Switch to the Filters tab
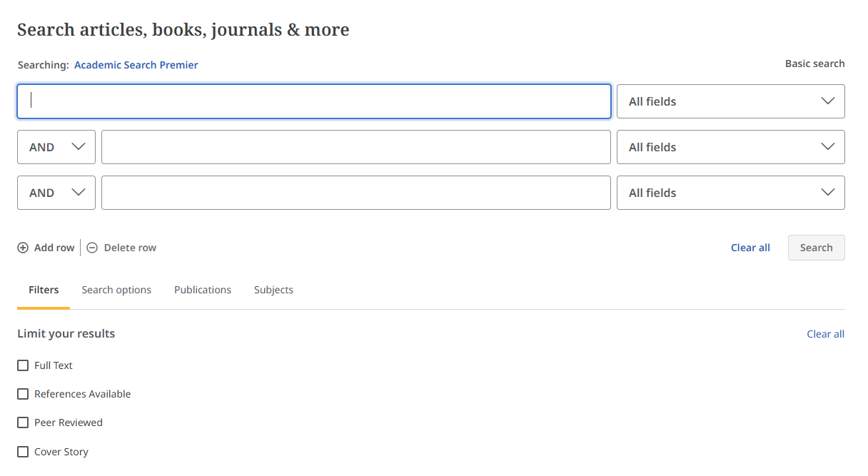 click(x=43, y=289)
